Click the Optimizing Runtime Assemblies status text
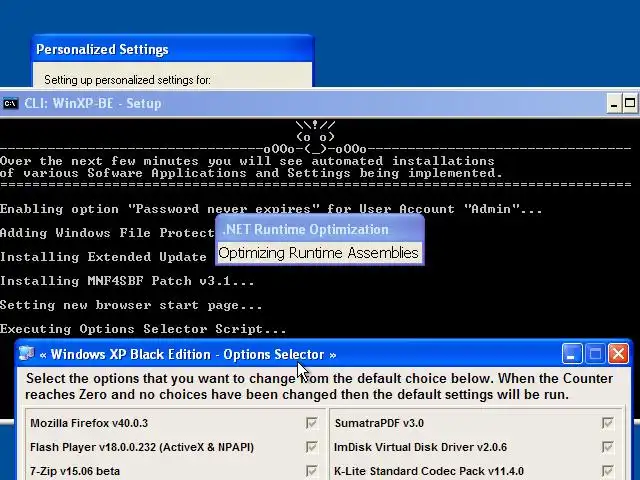The width and height of the screenshot is (640, 480). point(318,253)
